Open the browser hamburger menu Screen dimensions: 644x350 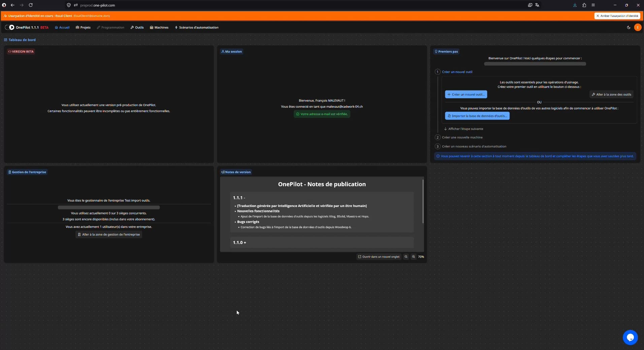tap(593, 5)
